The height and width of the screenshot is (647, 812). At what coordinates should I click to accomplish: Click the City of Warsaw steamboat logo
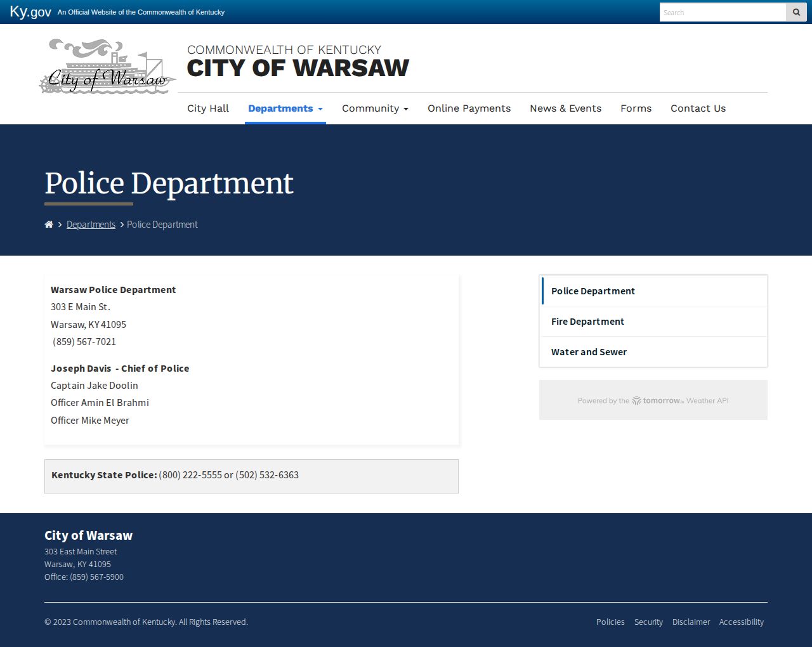107,67
